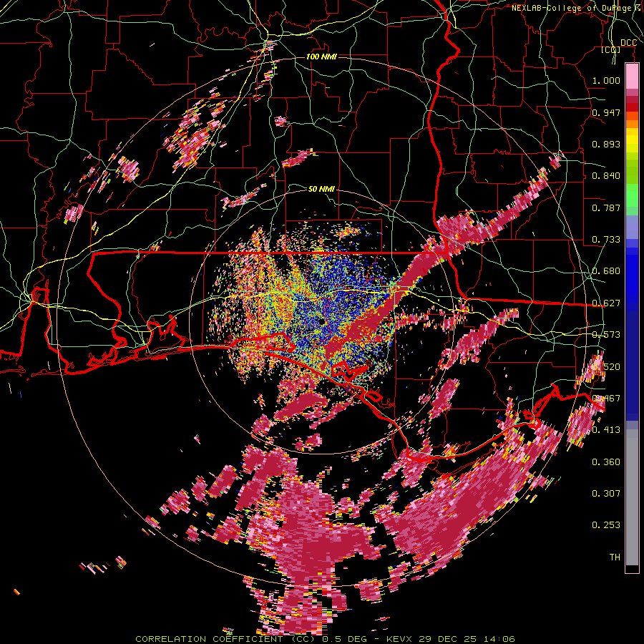Click the "0.893" color scale value

pyautogui.click(x=606, y=144)
